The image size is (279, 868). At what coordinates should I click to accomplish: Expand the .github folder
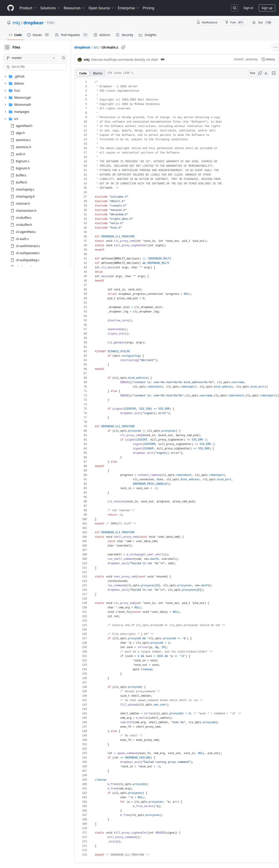[5, 76]
